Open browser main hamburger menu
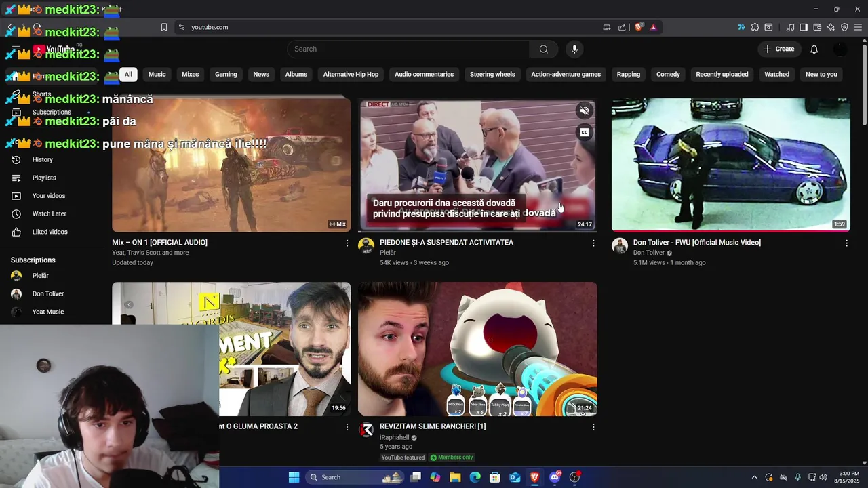 858,27
